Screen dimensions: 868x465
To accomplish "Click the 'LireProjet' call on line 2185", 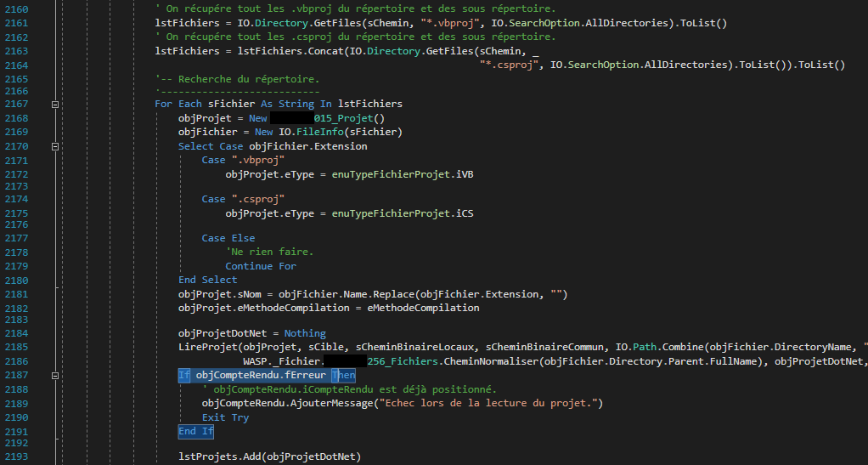I will (207, 348).
